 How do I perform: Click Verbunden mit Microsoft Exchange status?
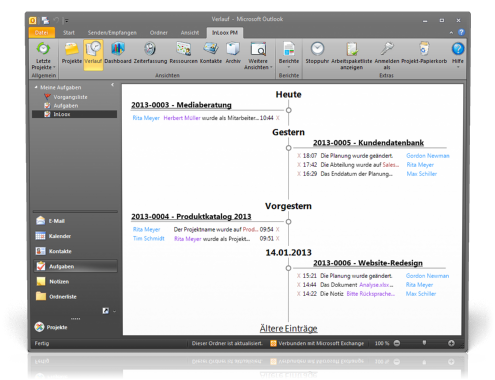tap(317, 343)
